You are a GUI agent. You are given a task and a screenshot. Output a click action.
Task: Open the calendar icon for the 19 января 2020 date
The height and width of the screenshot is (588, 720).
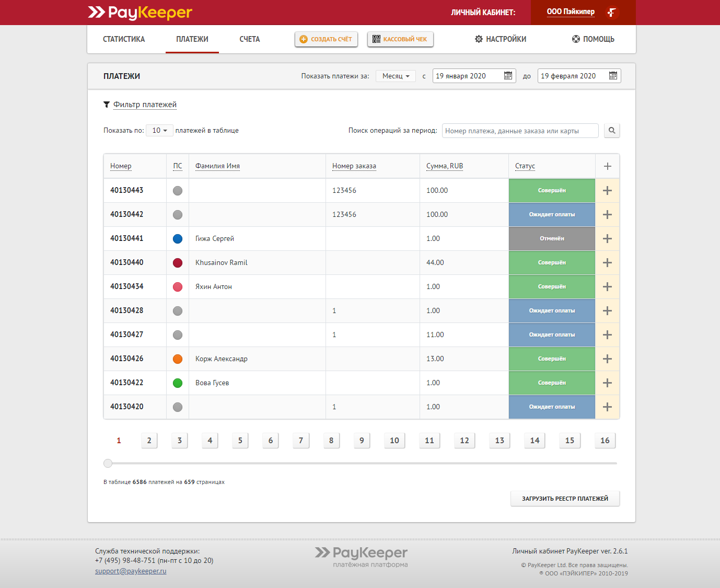pyautogui.click(x=508, y=76)
